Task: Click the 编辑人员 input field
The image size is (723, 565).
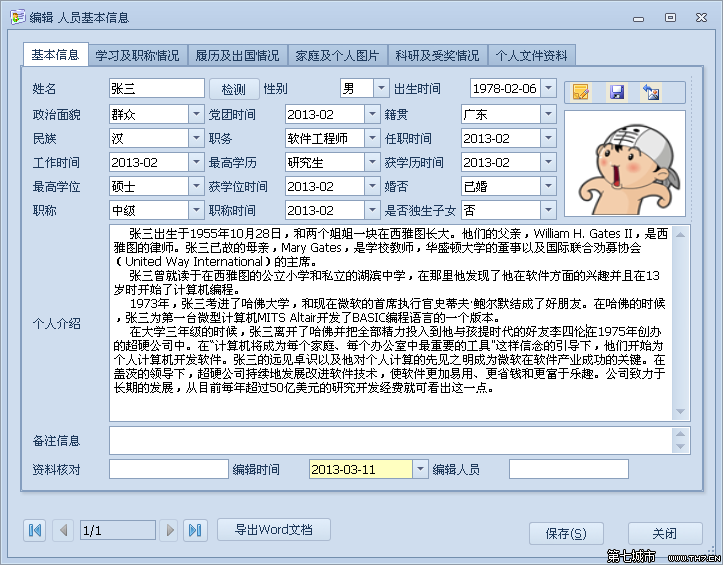Action: click(569, 470)
